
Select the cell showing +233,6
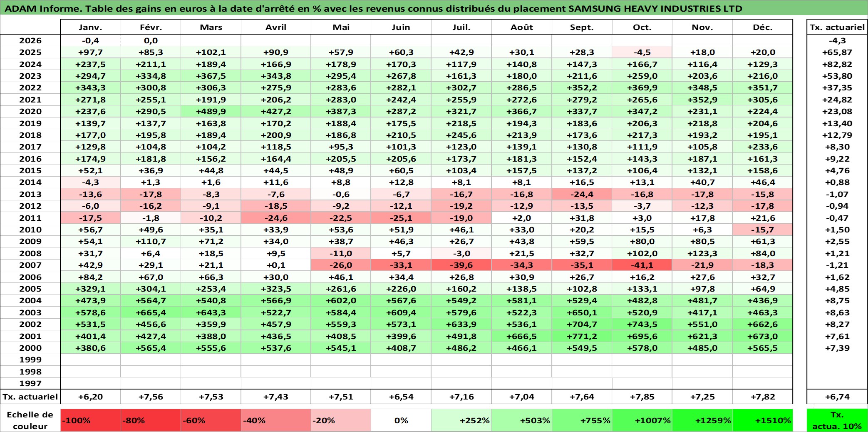pos(763,147)
